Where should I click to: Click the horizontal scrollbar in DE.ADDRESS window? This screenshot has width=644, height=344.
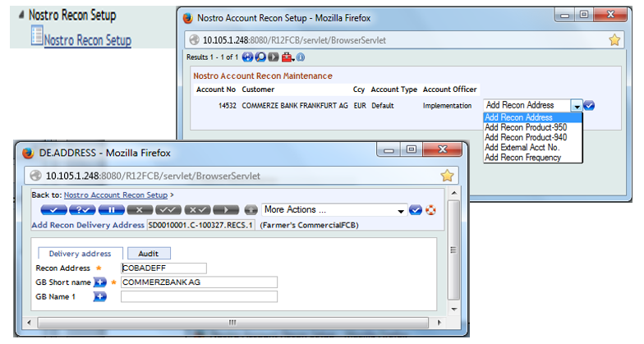[x=231, y=322]
